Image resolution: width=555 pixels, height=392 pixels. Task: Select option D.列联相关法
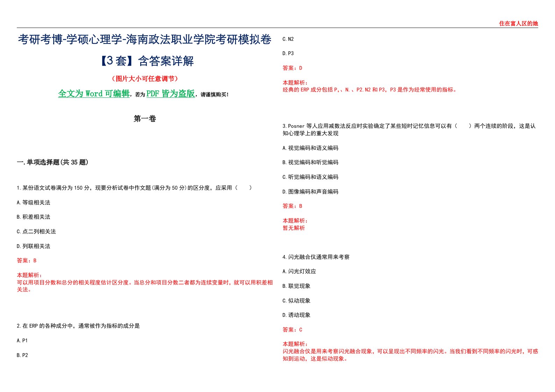click(x=34, y=246)
